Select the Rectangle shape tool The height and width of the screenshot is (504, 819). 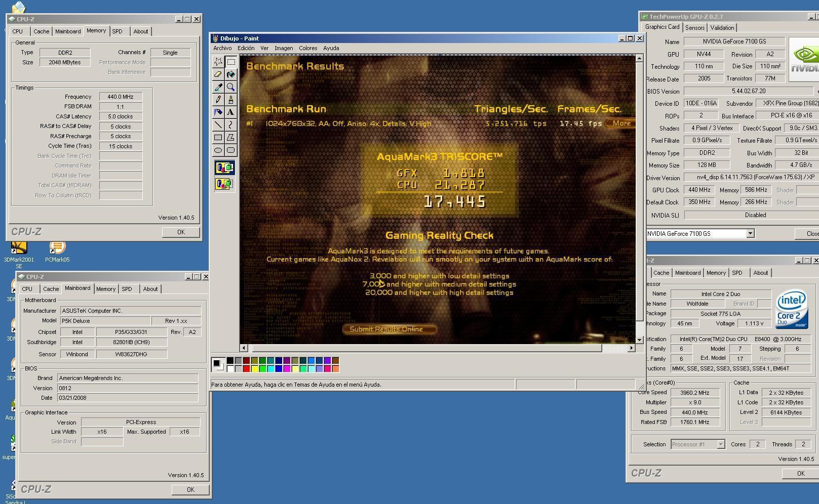pyautogui.click(x=218, y=138)
